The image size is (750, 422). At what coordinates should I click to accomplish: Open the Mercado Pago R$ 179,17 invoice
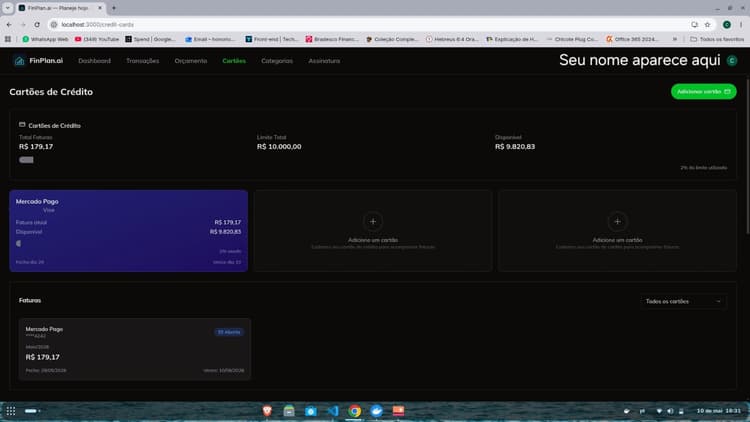pyautogui.click(x=135, y=349)
